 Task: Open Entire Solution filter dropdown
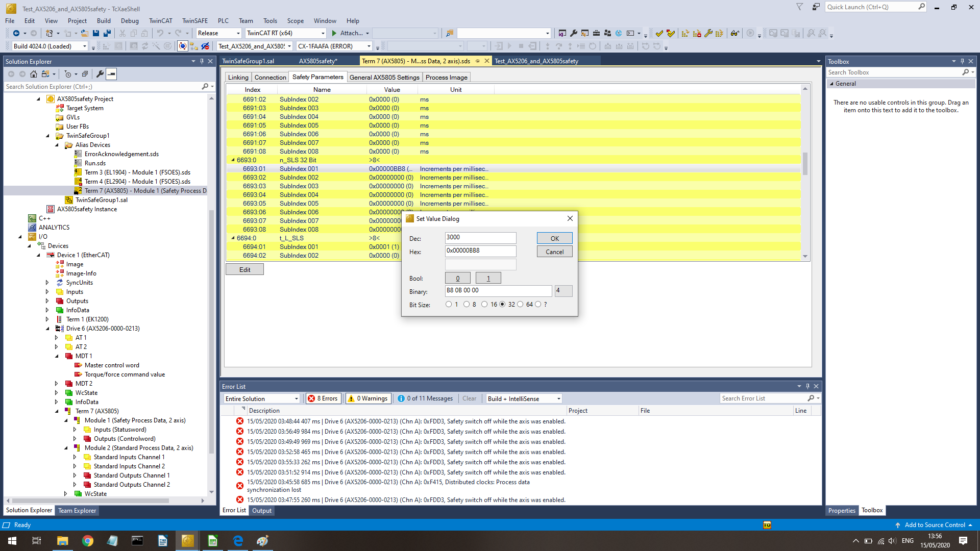click(x=296, y=399)
